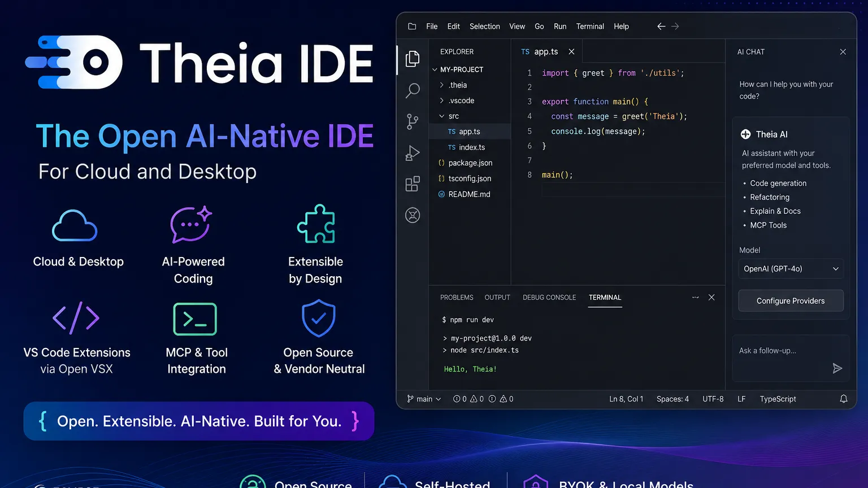Click the warnings count in status bar
Screen dimensions: 868x488
click(477, 399)
